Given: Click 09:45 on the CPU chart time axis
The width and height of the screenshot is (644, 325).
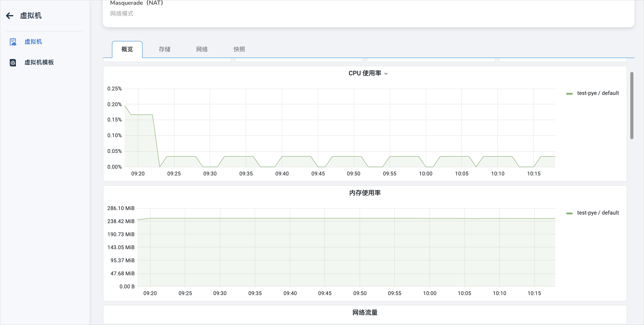Looking at the screenshot, I should [x=318, y=174].
